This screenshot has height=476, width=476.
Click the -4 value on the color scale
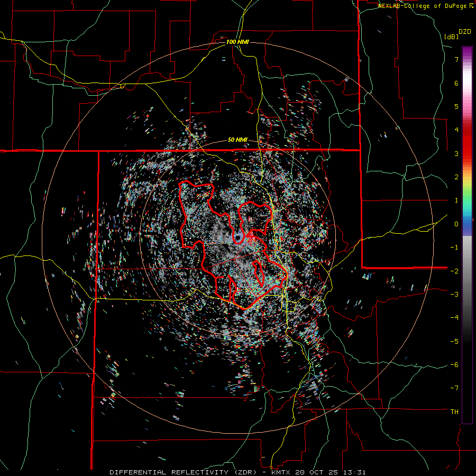click(454, 318)
